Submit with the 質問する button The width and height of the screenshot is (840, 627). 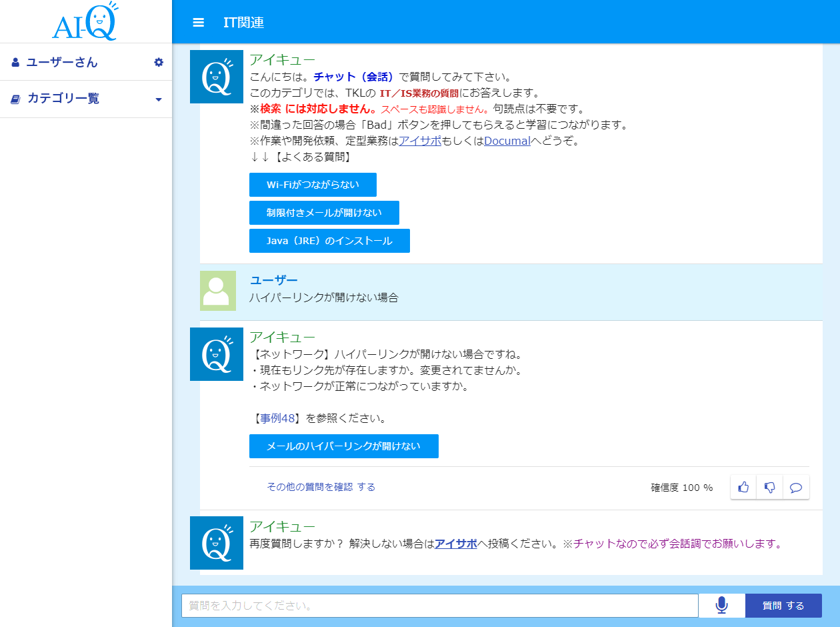tap(783, 606)
